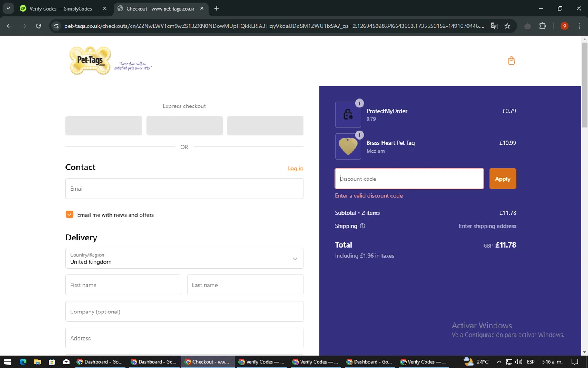
Task: Open the notifications center icon
Action: pos(575,362)
